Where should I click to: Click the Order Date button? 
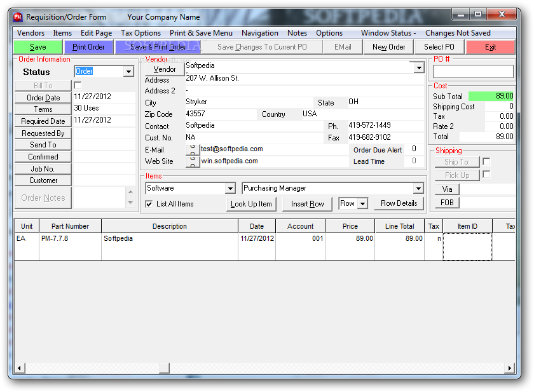[43, 98]
